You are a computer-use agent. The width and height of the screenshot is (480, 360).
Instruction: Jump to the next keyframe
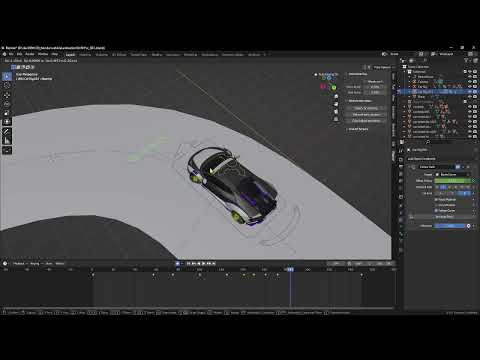pyautogui.click(x=209, y=263)
